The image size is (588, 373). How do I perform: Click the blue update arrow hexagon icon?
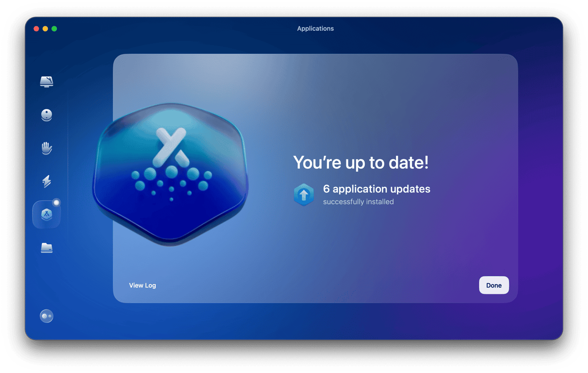[304, 195]
